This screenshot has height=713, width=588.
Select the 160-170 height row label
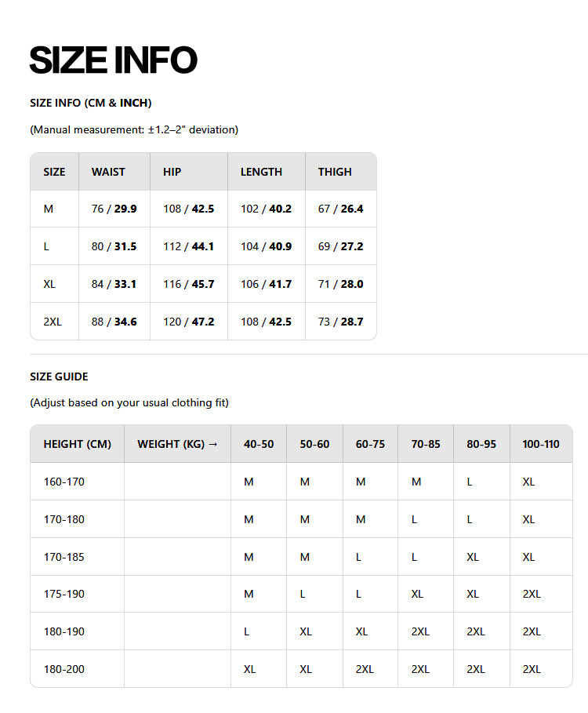(64, 482)
